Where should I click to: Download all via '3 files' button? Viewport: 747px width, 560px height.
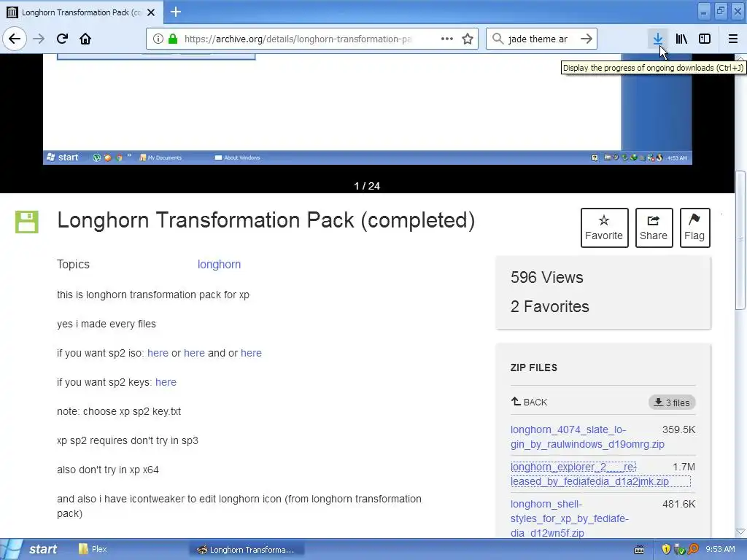click(672, 402)
